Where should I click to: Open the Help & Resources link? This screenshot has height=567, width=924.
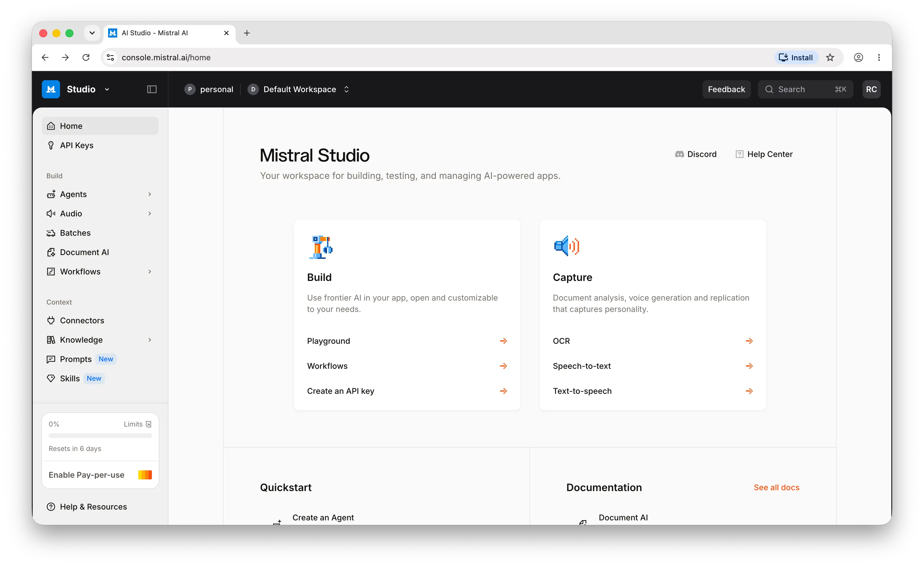(93, 507)
